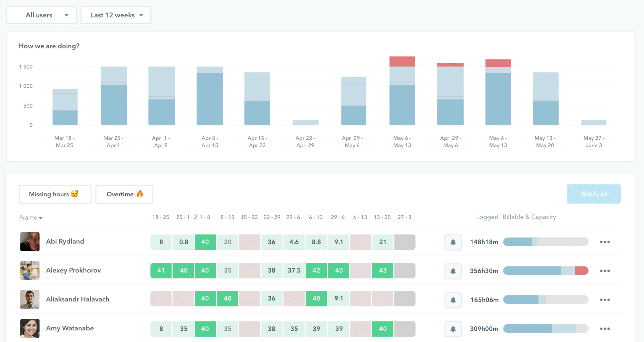This screenshot has width=644, height=342.
Task: Click Amy Watanabe's logged time 309h00m
Action: 484,329
